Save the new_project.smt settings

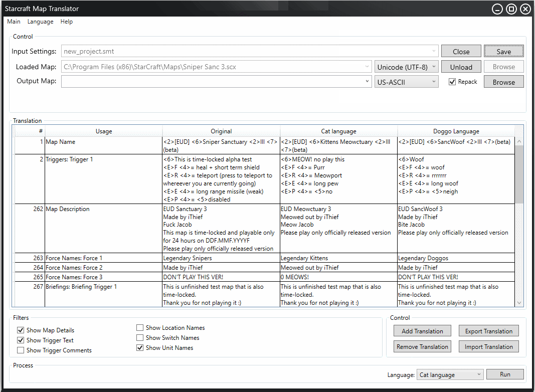coord(503,51)
